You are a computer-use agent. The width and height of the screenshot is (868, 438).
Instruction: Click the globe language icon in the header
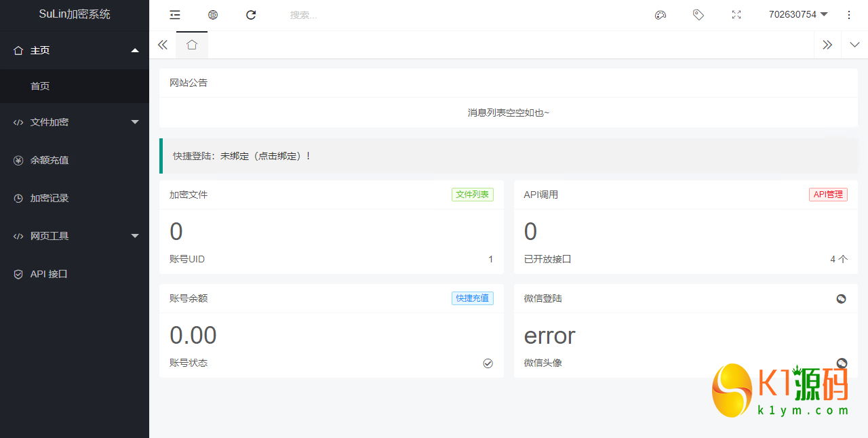[212, 15]
